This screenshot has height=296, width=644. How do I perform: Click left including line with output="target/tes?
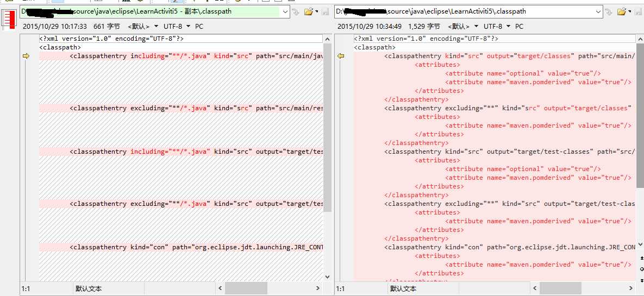pos(181,152)
